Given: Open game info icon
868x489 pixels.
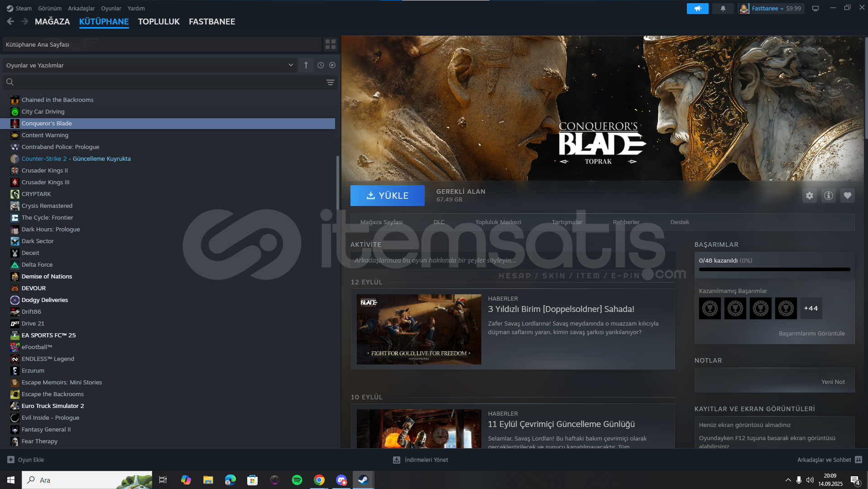Looking at the screenshot, I should click(829, 196).
